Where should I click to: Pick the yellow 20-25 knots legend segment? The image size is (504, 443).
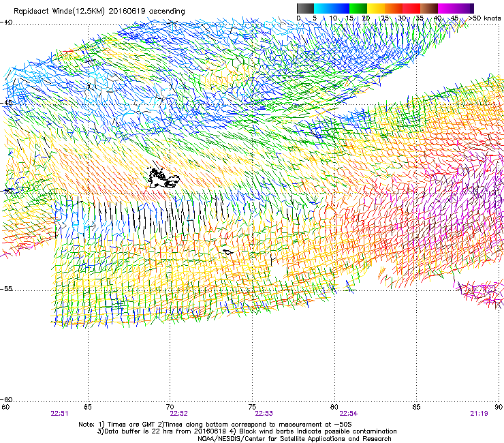376,8
